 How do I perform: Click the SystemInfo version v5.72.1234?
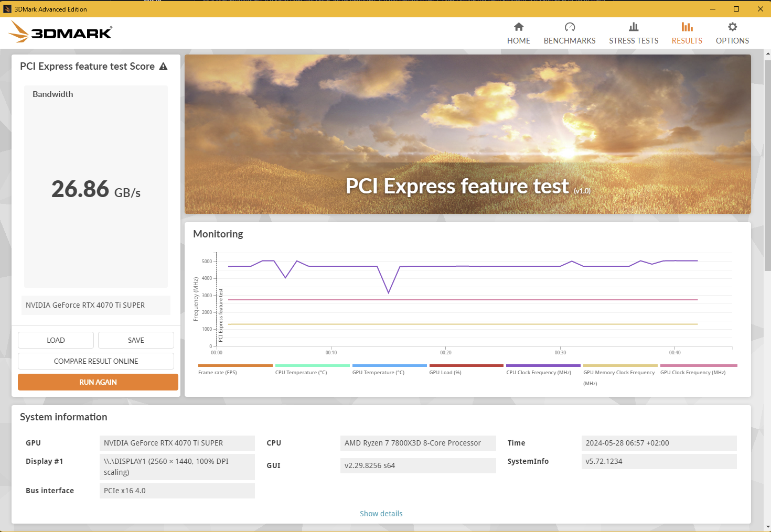[x=659, y=461]
